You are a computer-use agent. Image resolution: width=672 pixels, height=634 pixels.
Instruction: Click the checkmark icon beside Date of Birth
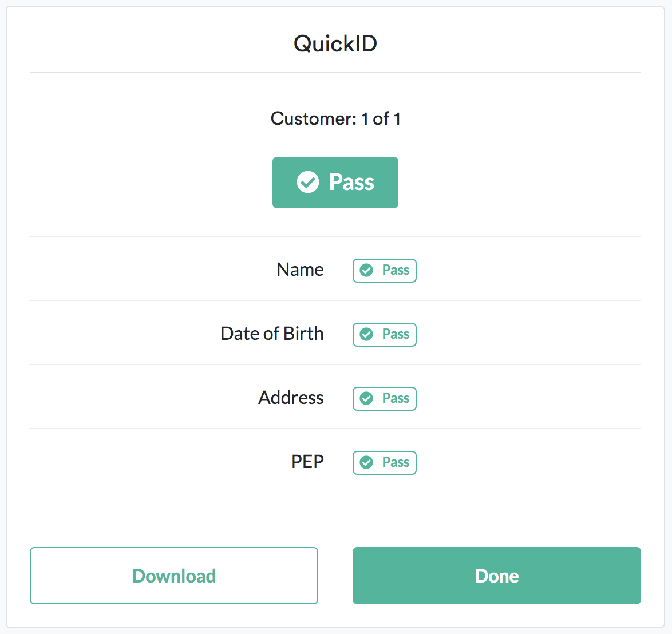[367, 335]
